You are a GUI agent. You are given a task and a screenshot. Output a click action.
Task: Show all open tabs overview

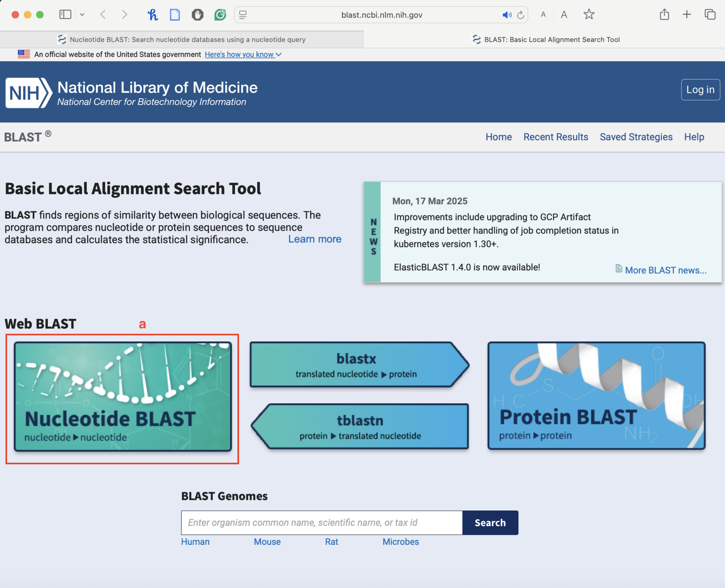(709, 15)
